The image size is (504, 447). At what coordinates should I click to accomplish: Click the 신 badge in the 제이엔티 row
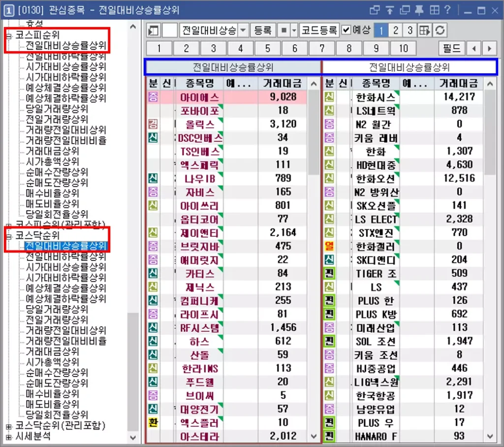153,232
